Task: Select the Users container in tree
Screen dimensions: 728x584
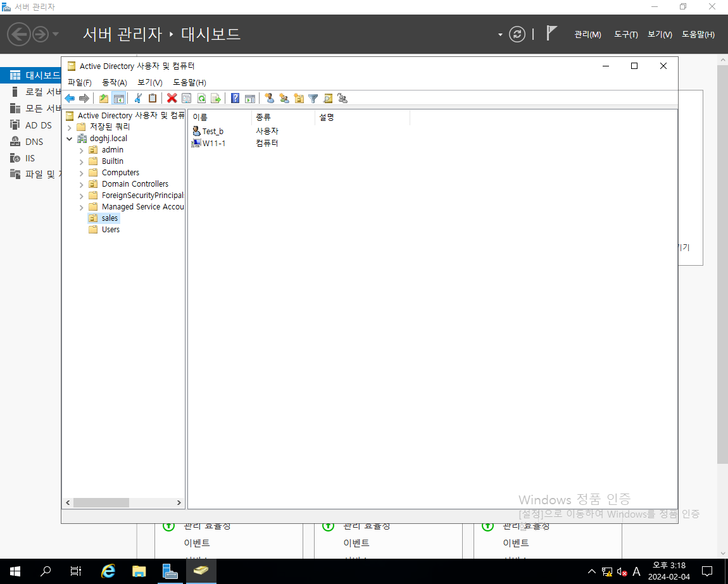Action: (111, 229)
